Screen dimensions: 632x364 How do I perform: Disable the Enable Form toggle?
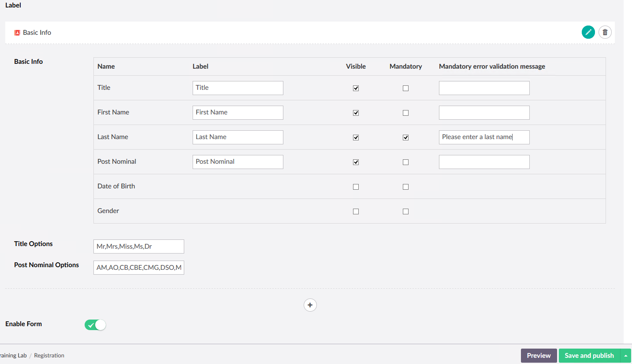coord(95,324)
